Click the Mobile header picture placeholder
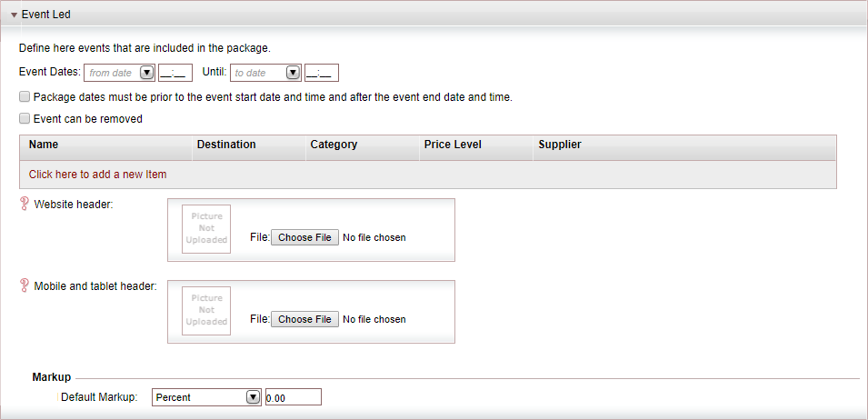Screen dimensions: 868x420 206,310
